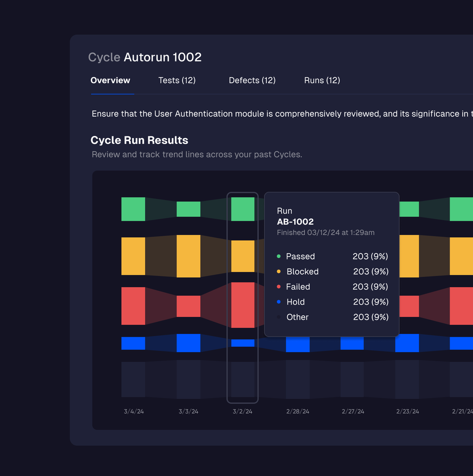Click the Passed row in the tooltip
Viewport: 473px width, 476px height.
[x=332, y=256]
